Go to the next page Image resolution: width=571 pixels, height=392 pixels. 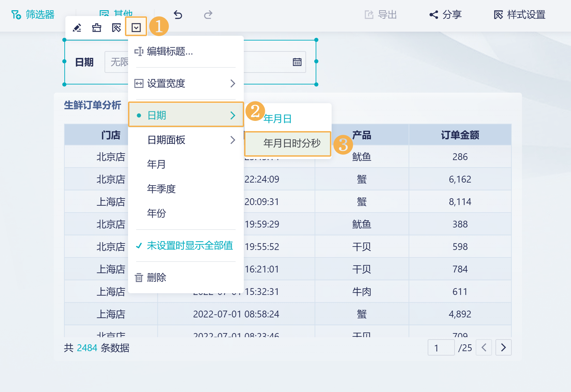click(504, 348)
